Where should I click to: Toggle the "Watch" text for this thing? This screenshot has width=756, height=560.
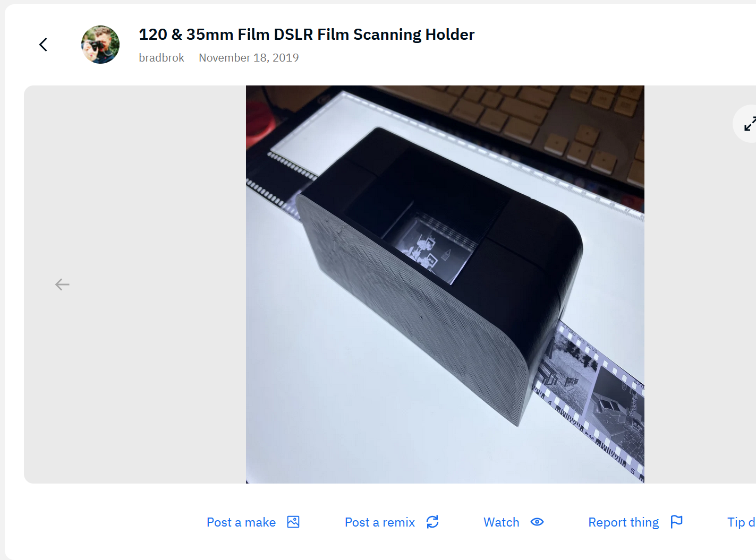[x=501, y=522]
